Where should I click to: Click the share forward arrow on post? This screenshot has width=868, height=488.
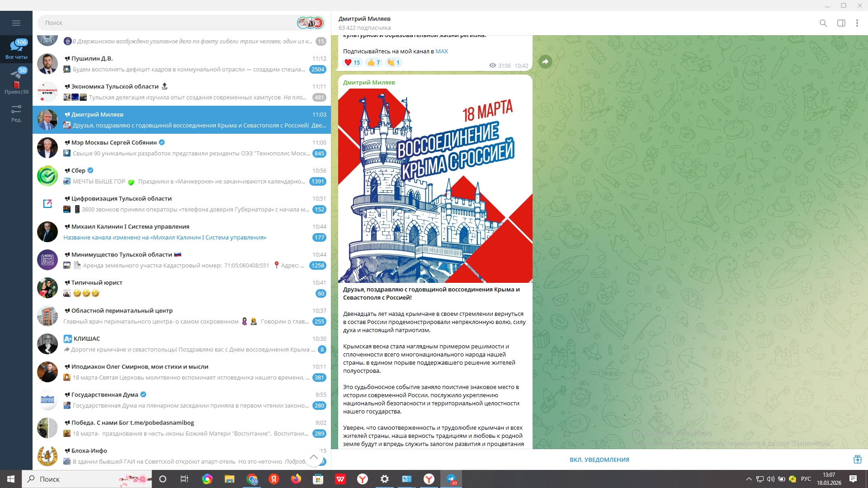(x=545, y=62)
